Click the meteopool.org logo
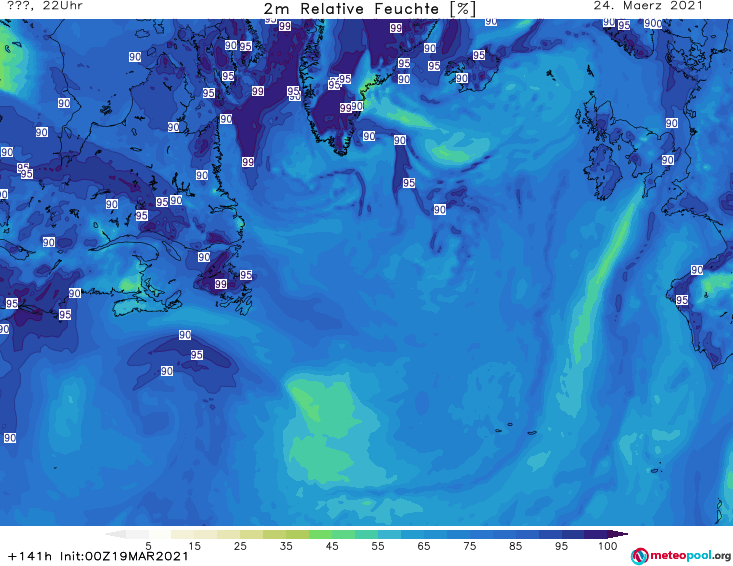Viewport: 733px width, 566px height. tap(681, 556)
